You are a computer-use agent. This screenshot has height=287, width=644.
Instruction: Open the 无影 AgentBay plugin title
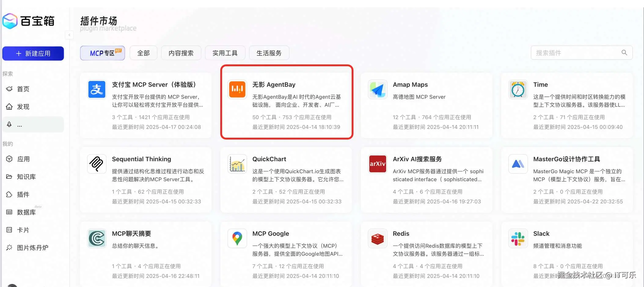(274, 85)
